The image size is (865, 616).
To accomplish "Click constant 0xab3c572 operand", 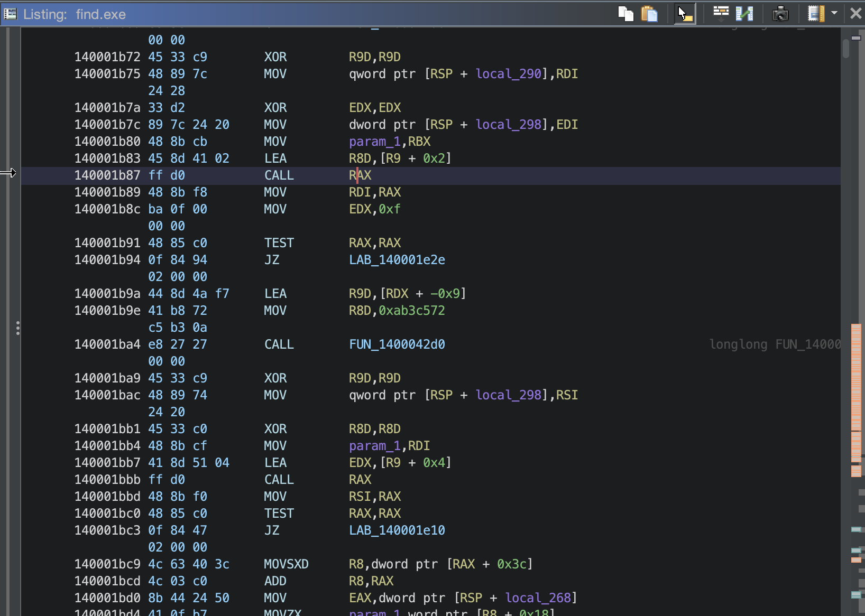I will tap(412, 311).
